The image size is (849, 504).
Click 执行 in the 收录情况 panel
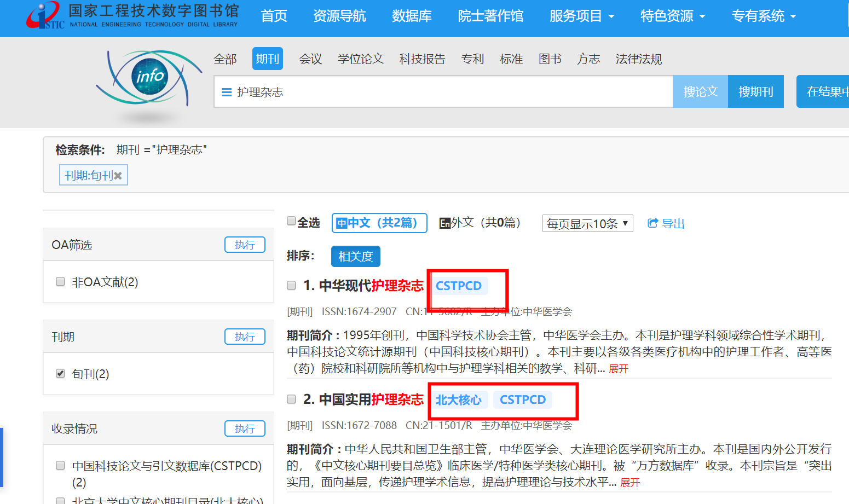245,428
